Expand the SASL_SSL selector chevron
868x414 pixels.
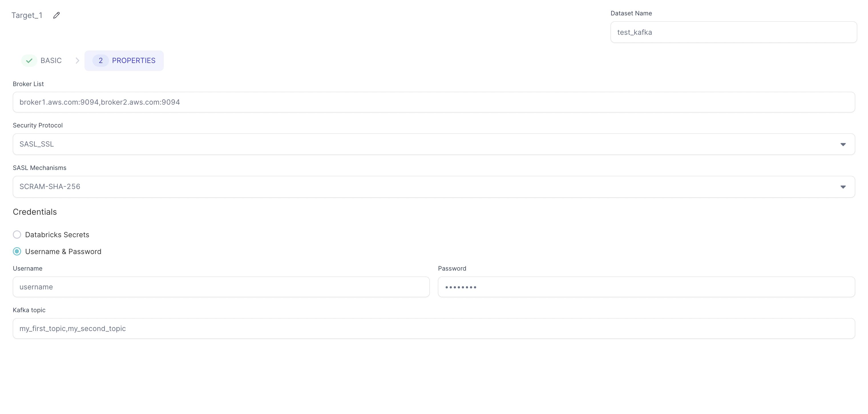click(843, 144)
